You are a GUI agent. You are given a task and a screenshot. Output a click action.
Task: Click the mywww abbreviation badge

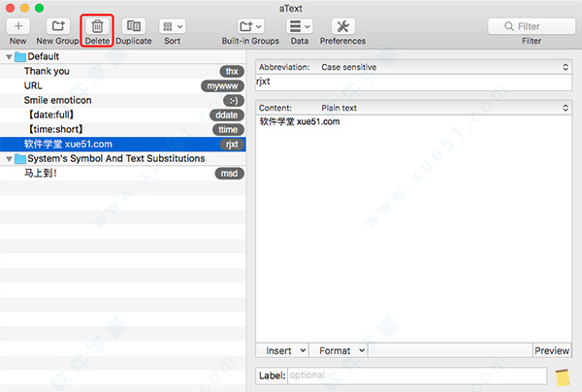click(222, 86)
